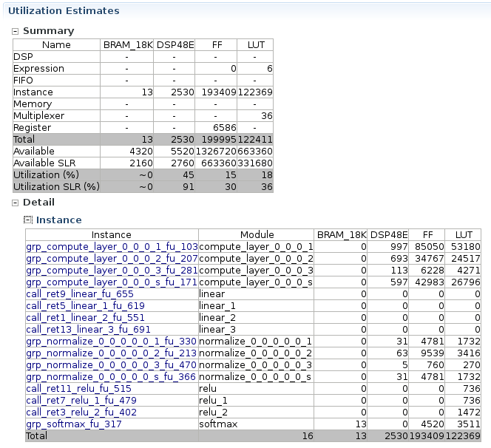Viewport: 491px width, 448px height.
Task: Select the Register row label
Action: click(32, 128)
